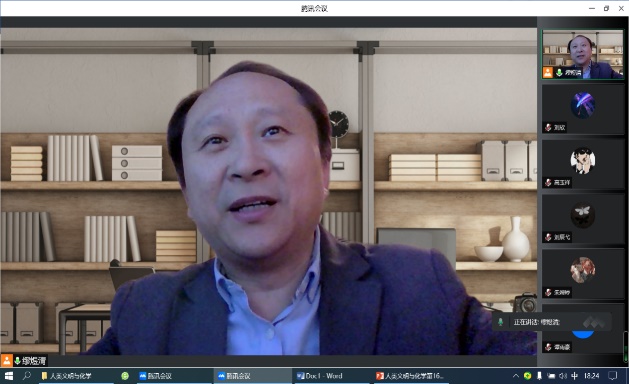Screen dimensions: 629x384
Task: Click the USB device tray icon
Action: (540, 376)
